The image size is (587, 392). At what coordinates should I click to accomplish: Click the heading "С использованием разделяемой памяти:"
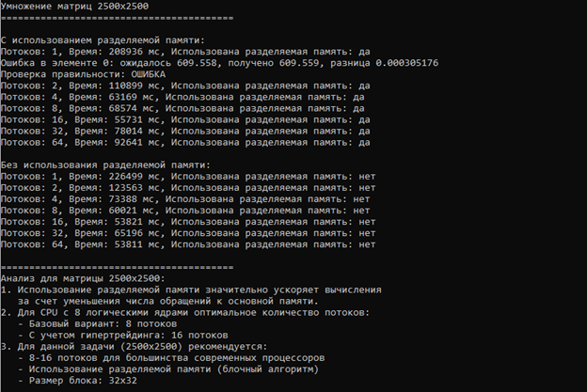pos(101,41)
